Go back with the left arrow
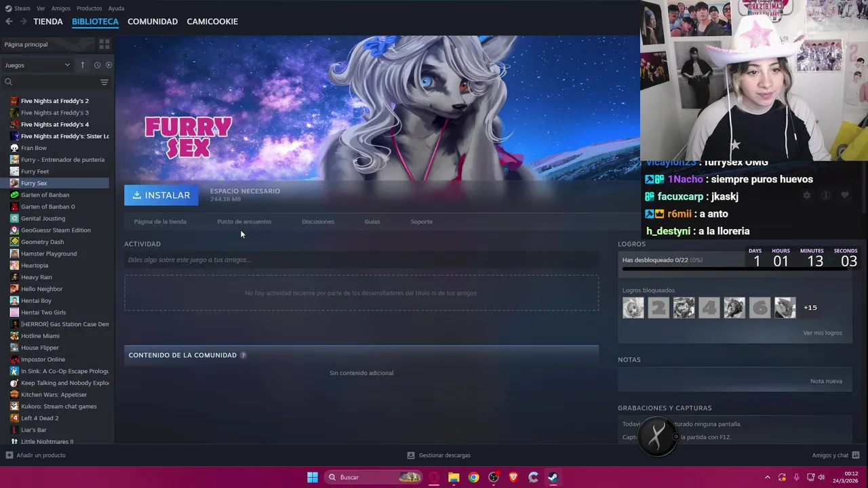The height and width of the screenshot is (488, 868). click(9, 22)
